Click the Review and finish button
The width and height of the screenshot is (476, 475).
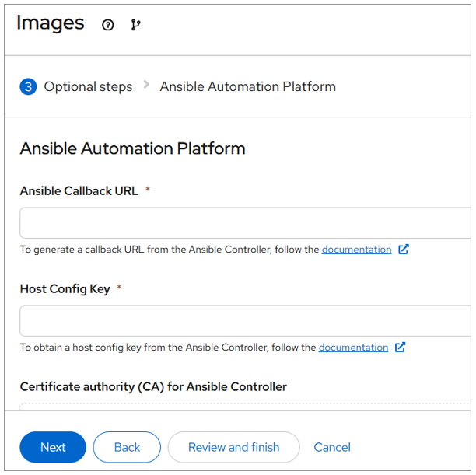coord(233,447)
